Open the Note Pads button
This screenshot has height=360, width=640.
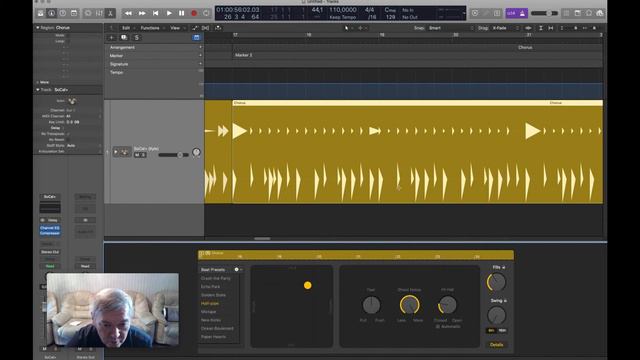tap(577, 13)
